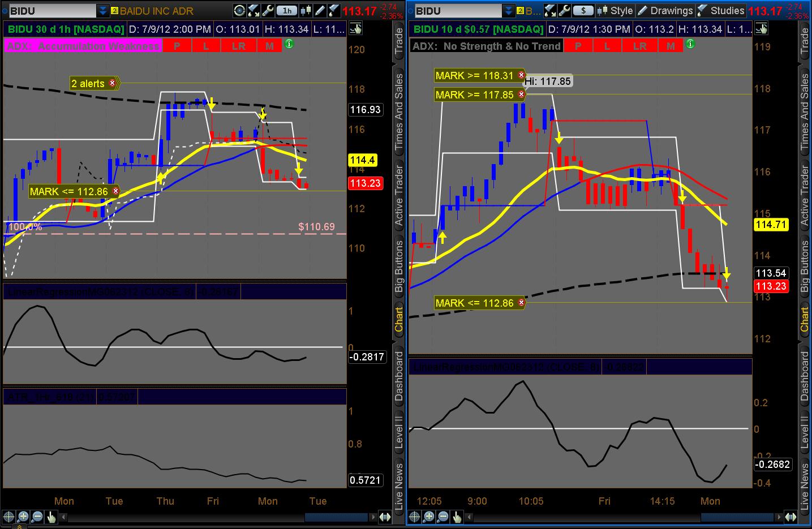Zoom out on the left chart

pos(37,517)
